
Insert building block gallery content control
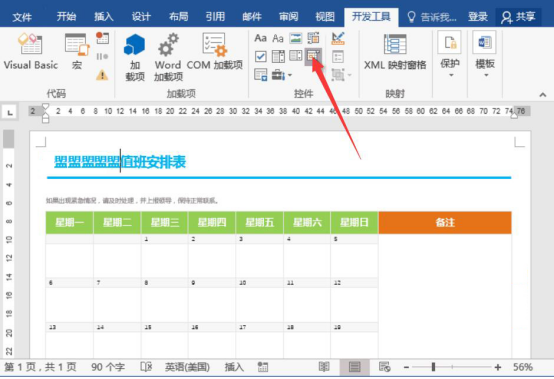313,38
